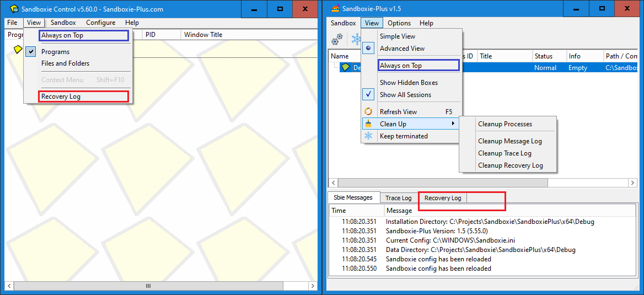
Task: Click the snowflake icon beside Keep terminated
Action: pos(368,136)
